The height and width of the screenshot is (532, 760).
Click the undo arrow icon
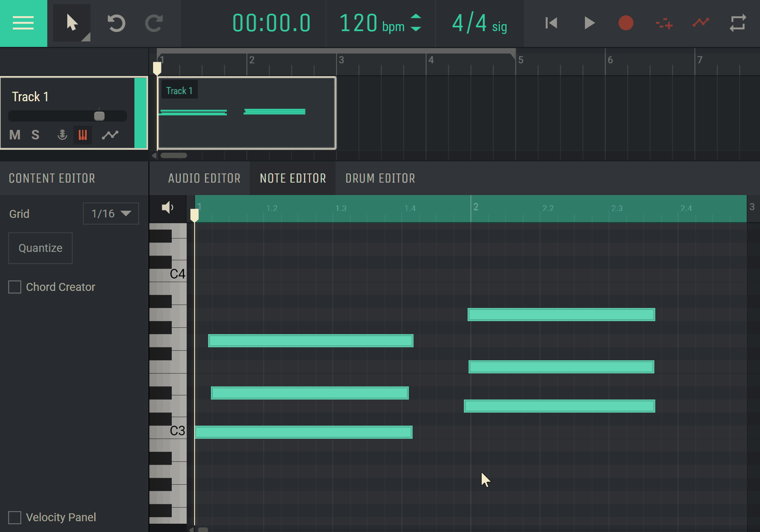click(x=116, y=23)
